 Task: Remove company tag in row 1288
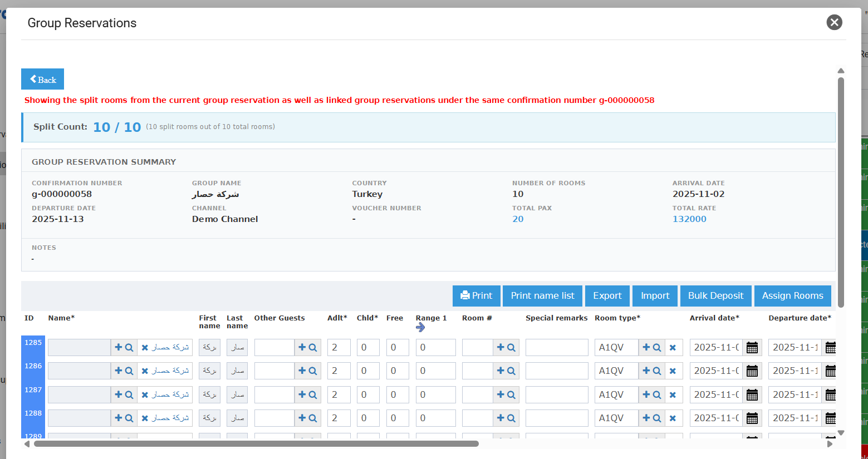click(145, 418)
